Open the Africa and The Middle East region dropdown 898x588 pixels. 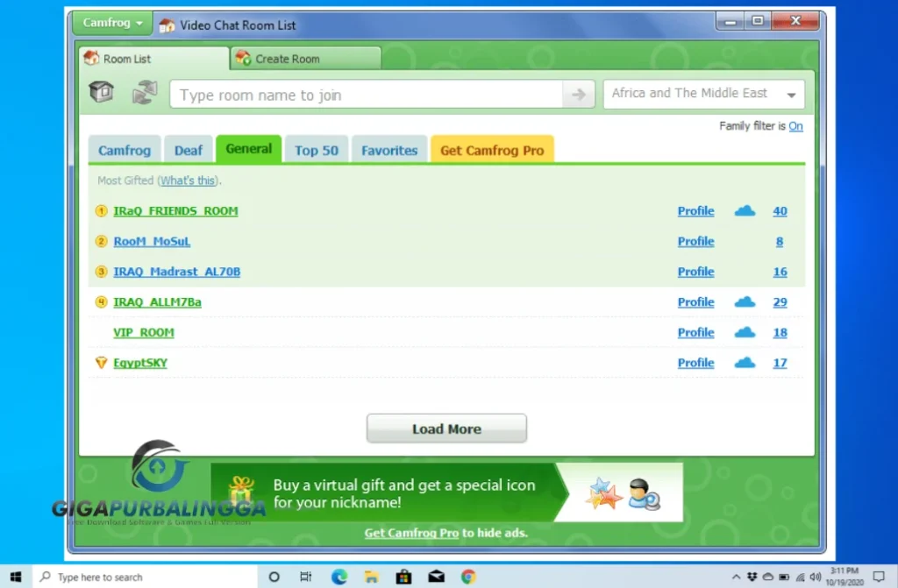tap(703, 94)
